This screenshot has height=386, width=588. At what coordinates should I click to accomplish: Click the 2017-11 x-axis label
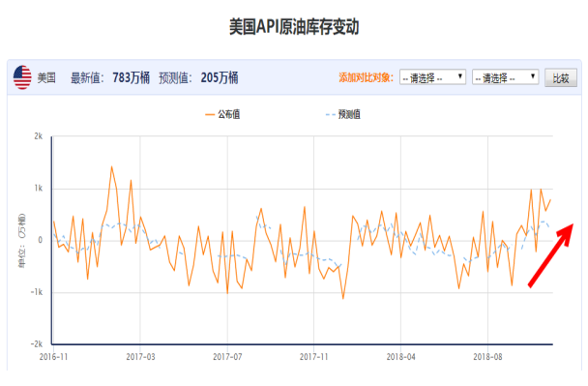click(314, 356)
